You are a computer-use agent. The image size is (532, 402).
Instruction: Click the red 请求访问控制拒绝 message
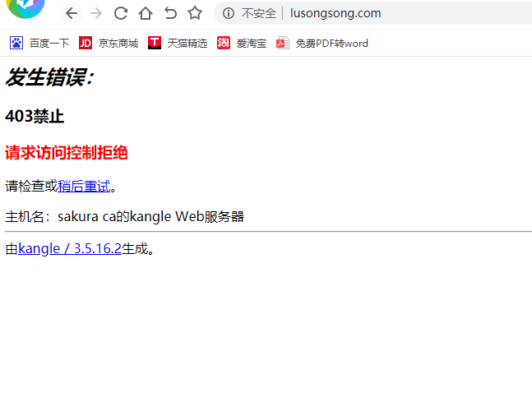67,153
